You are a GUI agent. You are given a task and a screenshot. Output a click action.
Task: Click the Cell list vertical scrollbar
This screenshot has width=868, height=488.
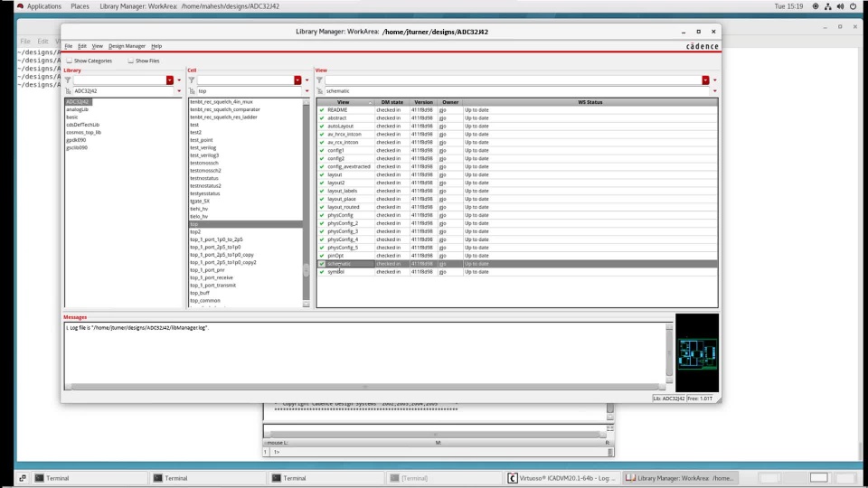(x=307, y=202)
